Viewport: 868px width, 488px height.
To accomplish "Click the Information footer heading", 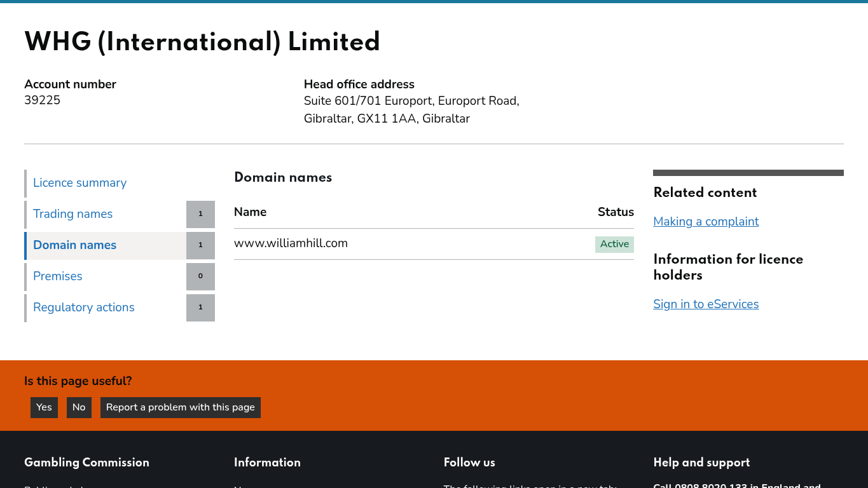I will click(x=267, y=463).
